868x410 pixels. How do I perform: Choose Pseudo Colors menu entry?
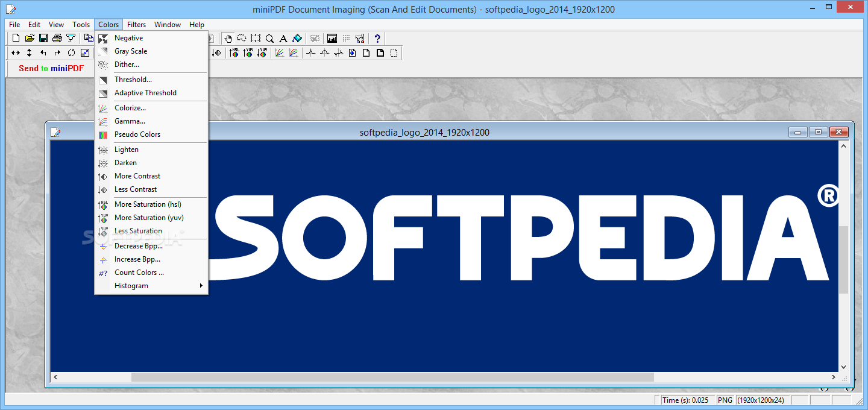point(151,134)
